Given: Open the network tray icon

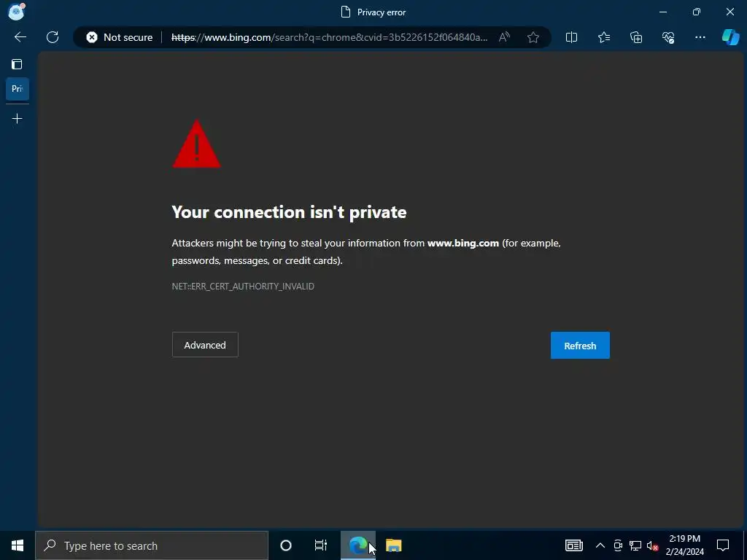Looking at the screenshot, I should point(635,545).
